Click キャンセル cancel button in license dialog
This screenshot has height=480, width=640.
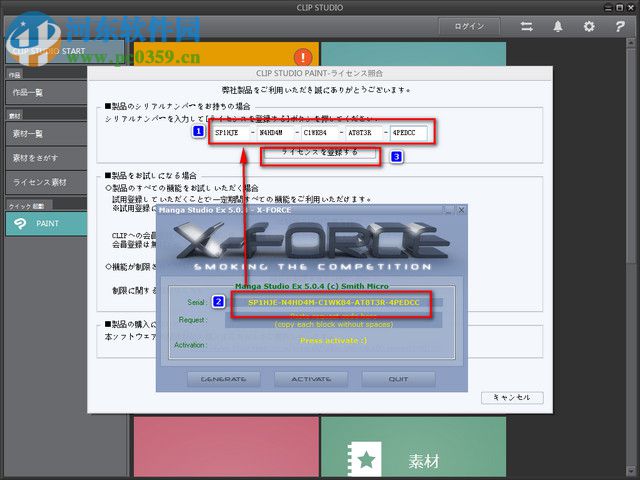coord(512,398)
